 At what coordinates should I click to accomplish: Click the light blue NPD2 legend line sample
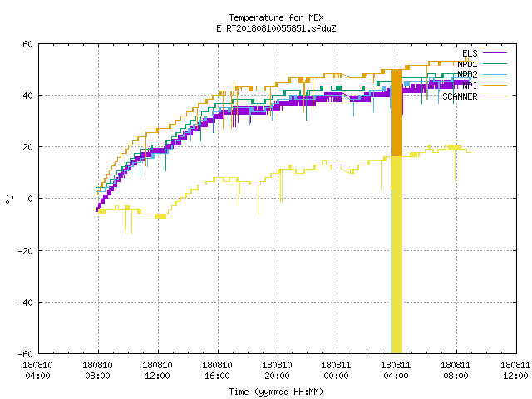click(495, 74)
